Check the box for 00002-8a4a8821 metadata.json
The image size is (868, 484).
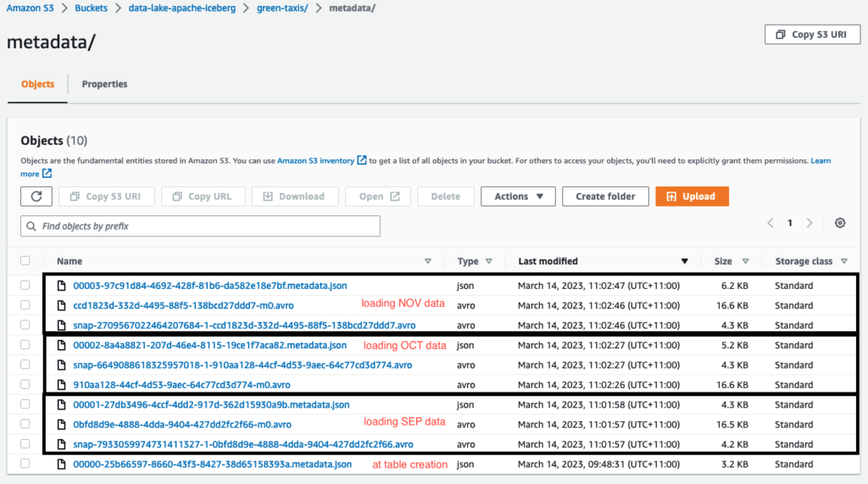(25, 344)
